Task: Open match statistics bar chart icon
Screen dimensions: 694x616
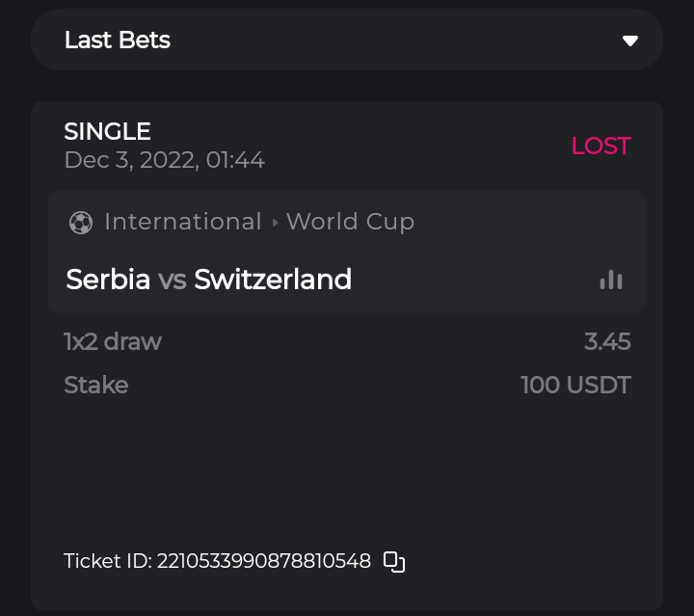Action: [x=610, y=280]
